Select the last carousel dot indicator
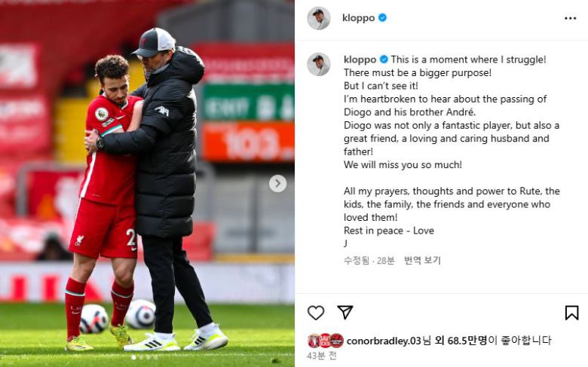The image size is (588, 367). tap(155, 358)
